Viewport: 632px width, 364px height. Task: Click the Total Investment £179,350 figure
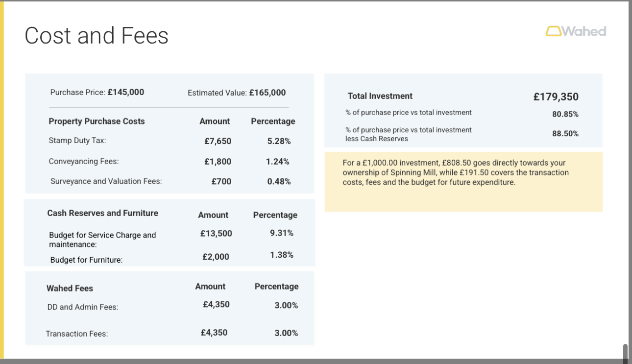(x=556, y=97)
